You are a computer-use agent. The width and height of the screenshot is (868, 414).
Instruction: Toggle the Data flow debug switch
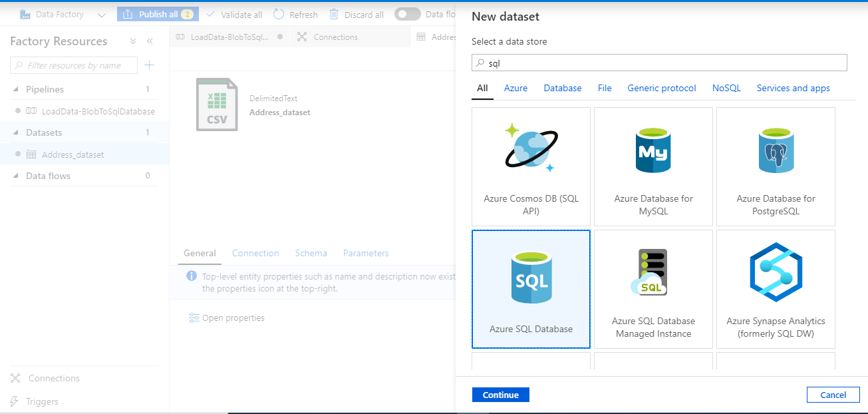click(407, 14)
